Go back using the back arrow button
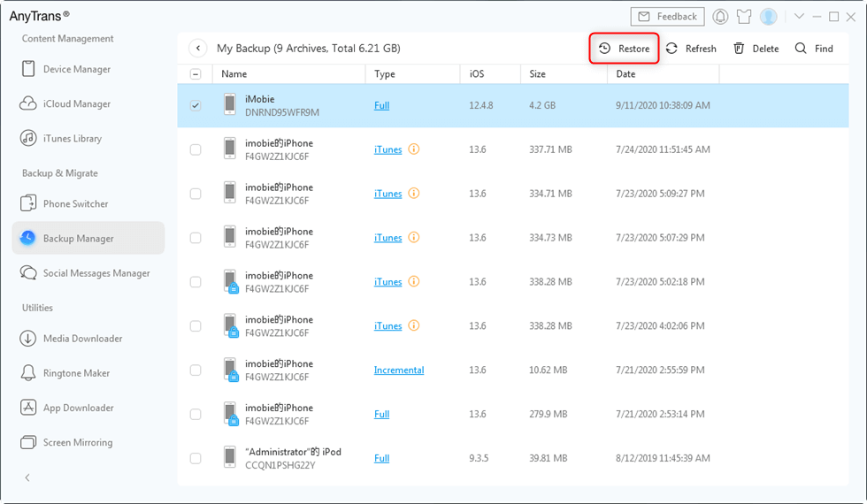Screen dimensions: 867x504 point(198,48)
